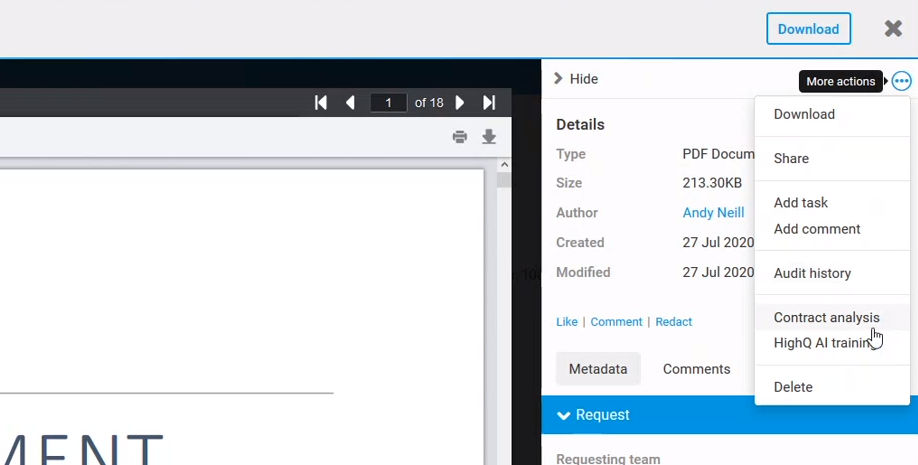The width and height of the screenshot is (918, 465).
Task: Choose Download from More actions menu
Action: (804, 114)
